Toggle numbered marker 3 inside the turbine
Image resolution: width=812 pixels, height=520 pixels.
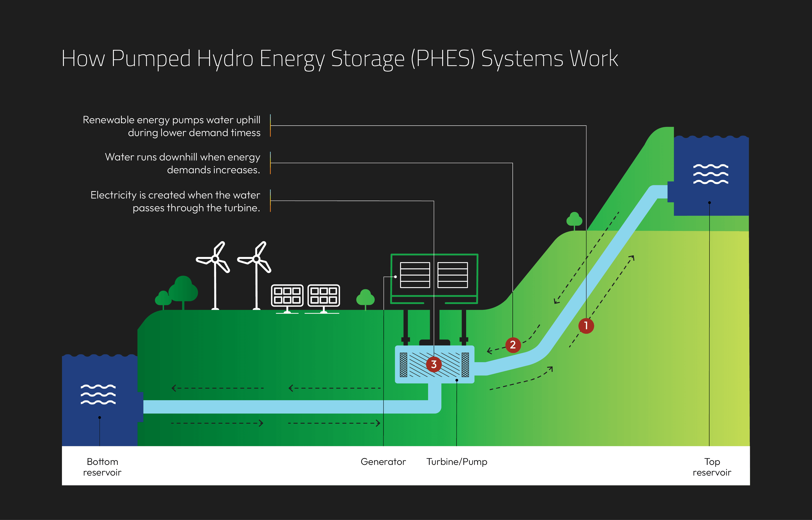(434, 364)
